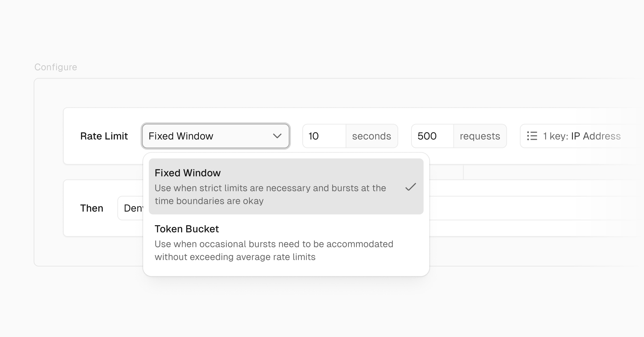The height and width of the screenshot is (337, 644).
Task: Click the checkmark next to Fixed Window option
Action: click(410, 188)
